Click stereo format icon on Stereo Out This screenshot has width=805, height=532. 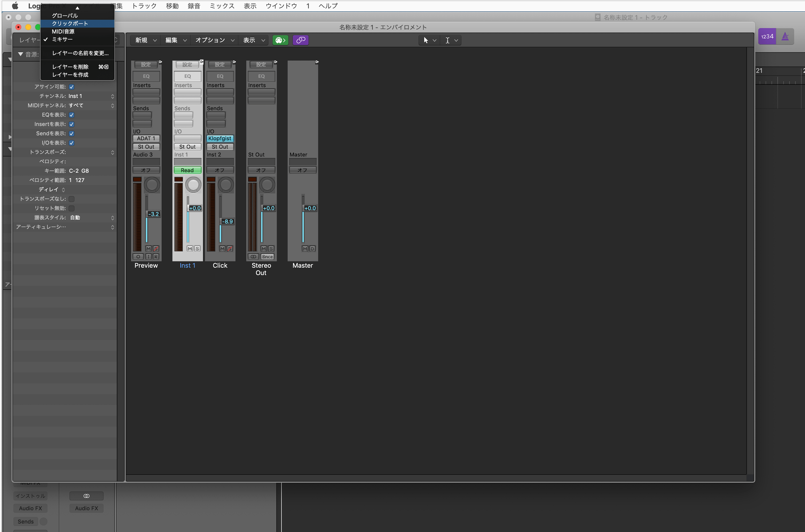pos(253,257)
